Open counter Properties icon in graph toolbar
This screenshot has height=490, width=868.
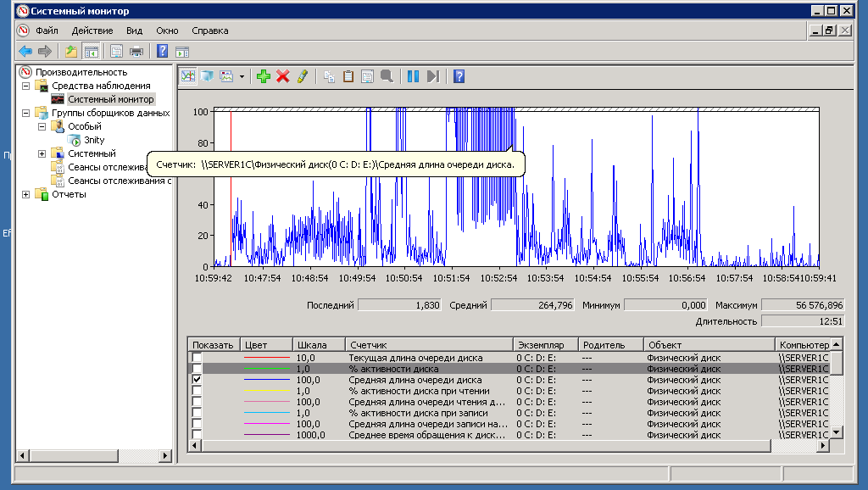[367, 76]
